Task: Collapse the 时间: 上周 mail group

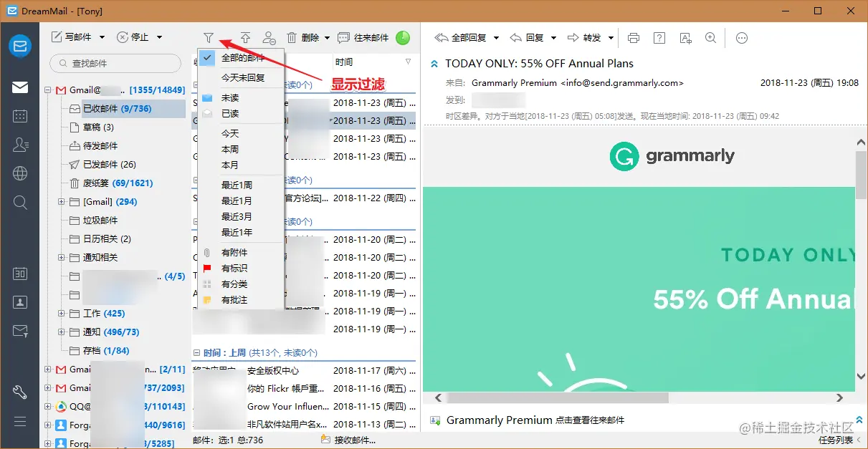Action: pyautogui.click(x=197, y=353)
